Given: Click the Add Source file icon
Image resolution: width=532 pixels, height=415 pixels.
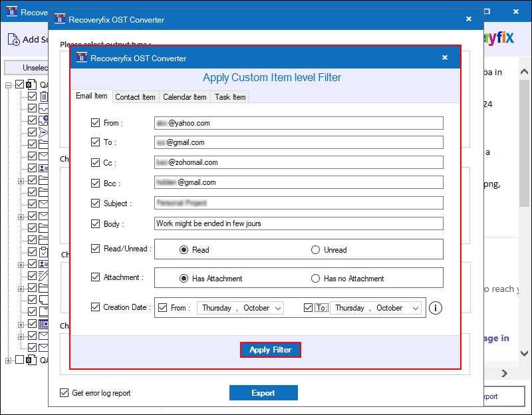Looking at the screenshot, I should click(x=13, y=39).
